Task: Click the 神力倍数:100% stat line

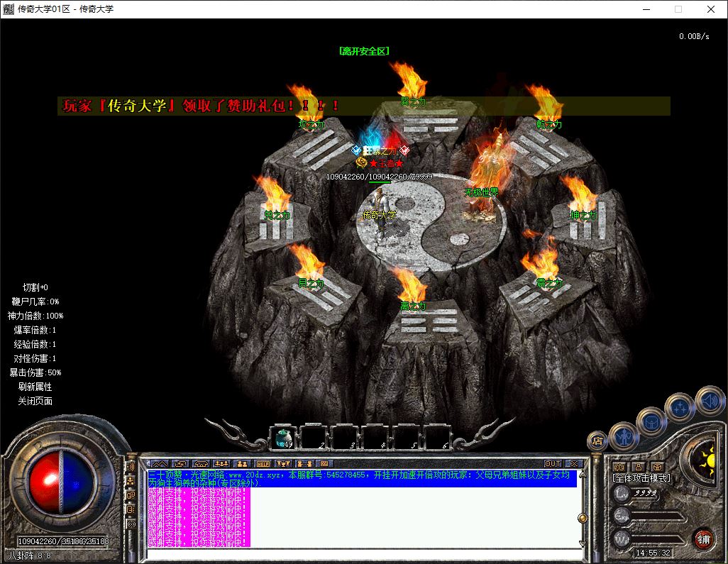Action: pos(35,316)
